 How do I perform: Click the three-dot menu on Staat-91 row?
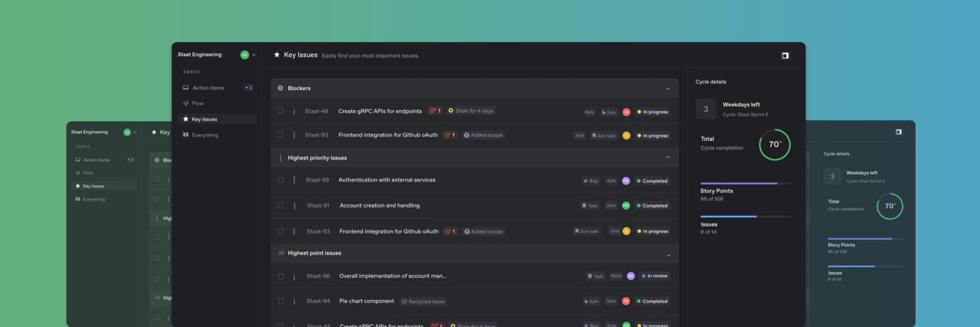click(293, 205)
